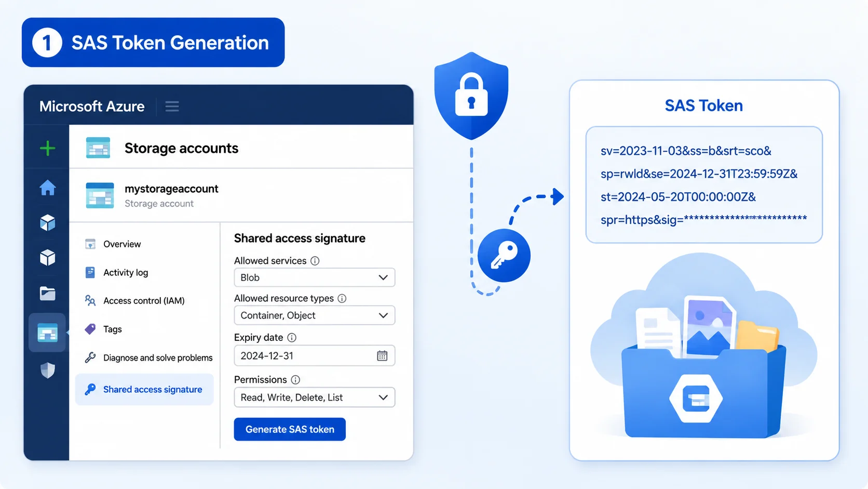Show info for Allowed resource types
Viewport: 868px width, 489px height.
tap(342, 298)
